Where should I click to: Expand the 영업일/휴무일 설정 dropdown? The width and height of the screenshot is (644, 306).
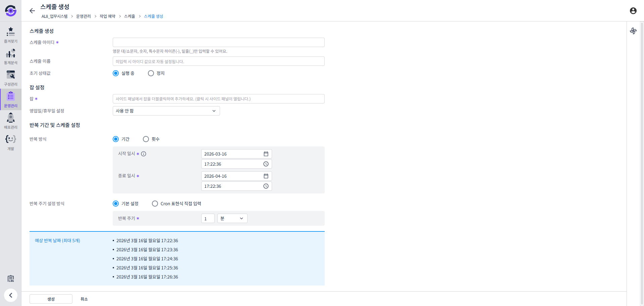tap(166, 111)
